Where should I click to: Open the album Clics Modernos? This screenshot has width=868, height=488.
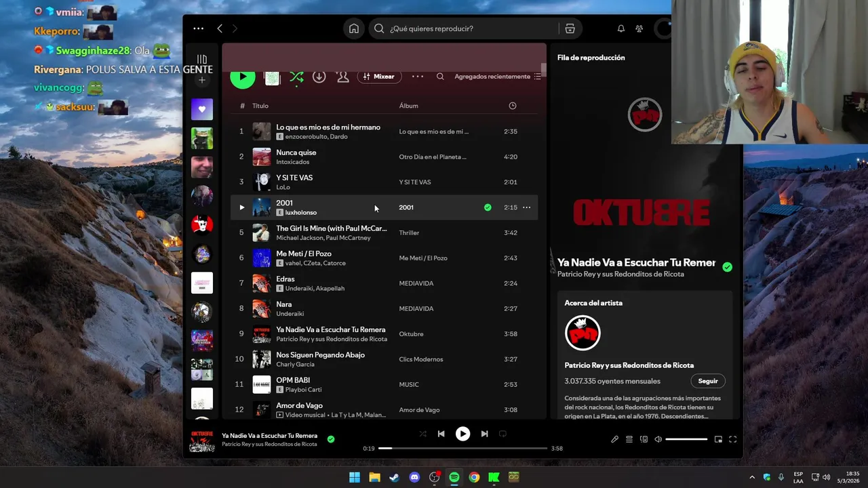pyautogui.click(x=421, y=359)
